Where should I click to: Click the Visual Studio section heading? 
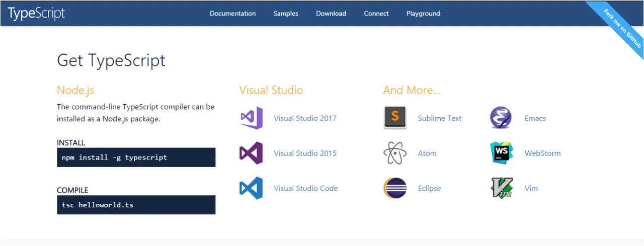[x=271, y=90]
